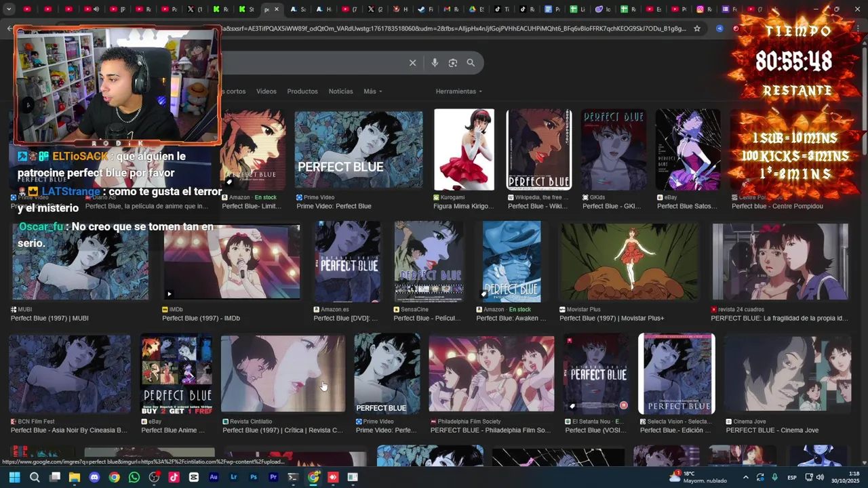Open CapCut from the taskbar

click(194, 477)
